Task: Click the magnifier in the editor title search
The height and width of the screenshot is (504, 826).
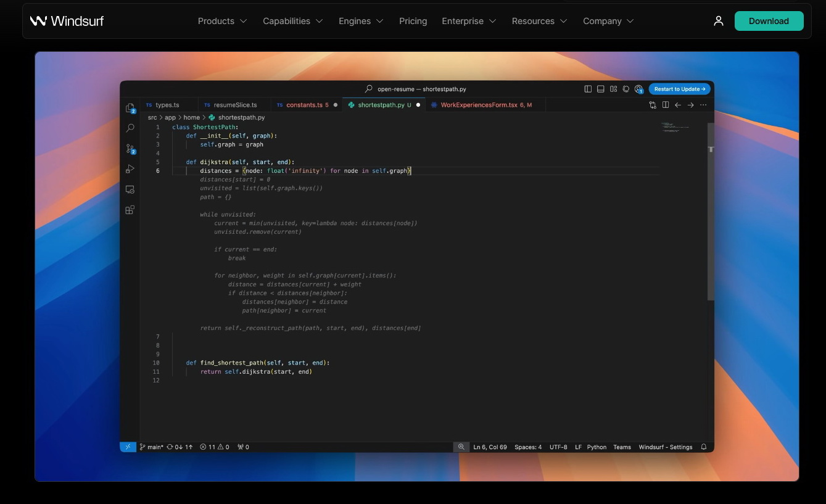Action: click(369, 89)
